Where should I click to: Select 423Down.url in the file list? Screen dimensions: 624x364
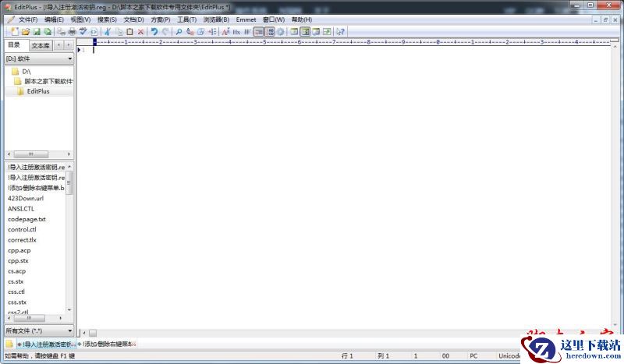26,198
